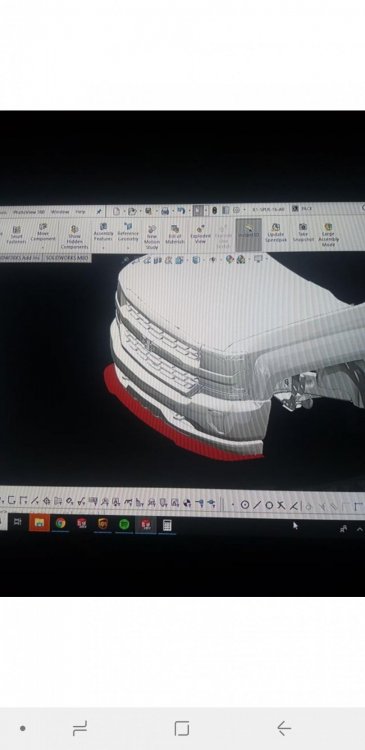
Task: Expand the Options gear dropdown arrow
Action: [243, 210]
